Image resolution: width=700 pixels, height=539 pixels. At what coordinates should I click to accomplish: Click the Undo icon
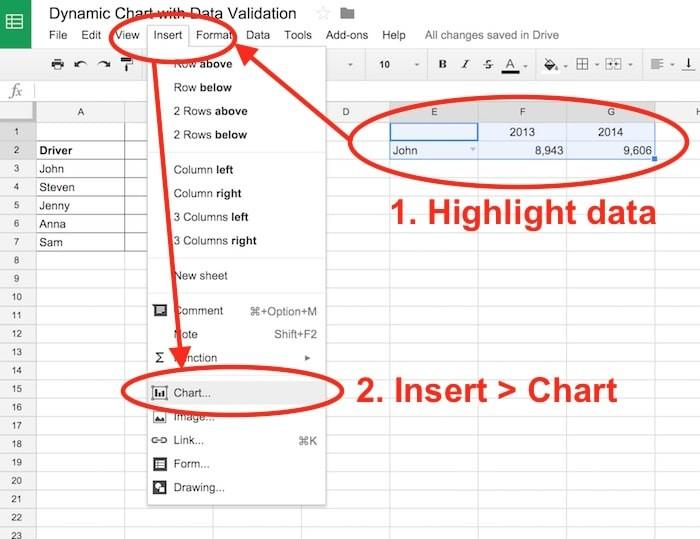(81, 64)
